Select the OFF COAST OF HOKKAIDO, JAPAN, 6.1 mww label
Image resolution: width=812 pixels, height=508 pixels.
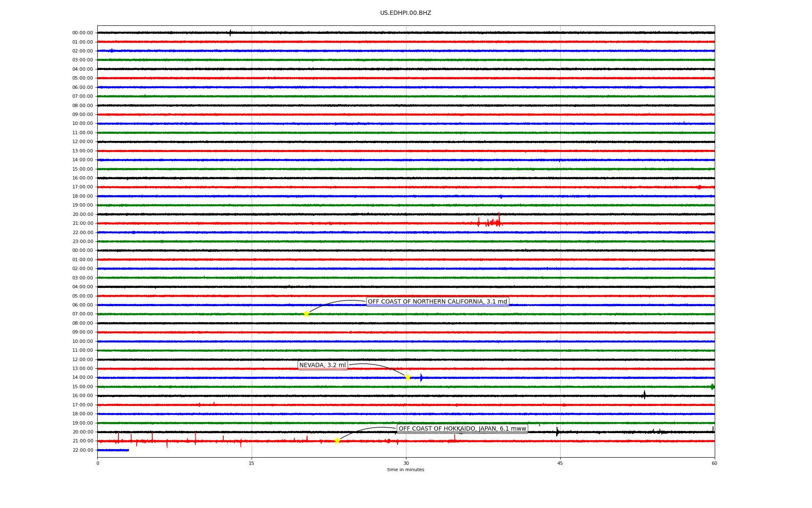pos(462,429)
